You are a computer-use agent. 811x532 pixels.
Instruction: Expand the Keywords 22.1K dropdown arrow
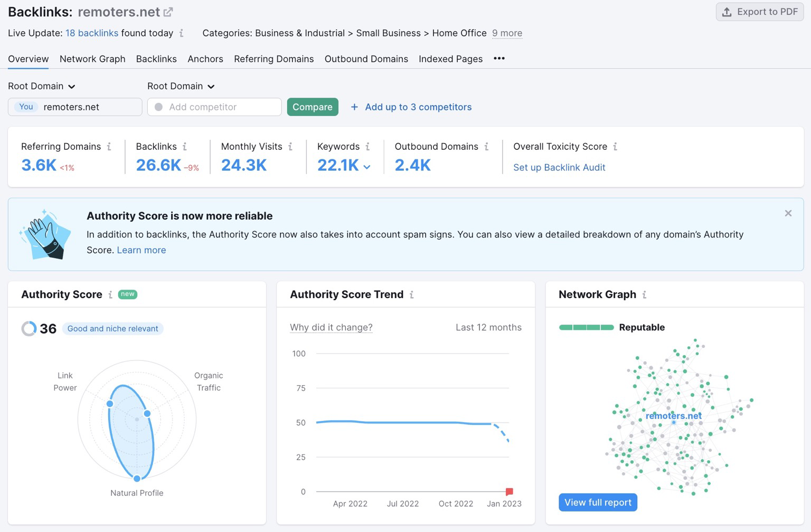pos(367,167)
